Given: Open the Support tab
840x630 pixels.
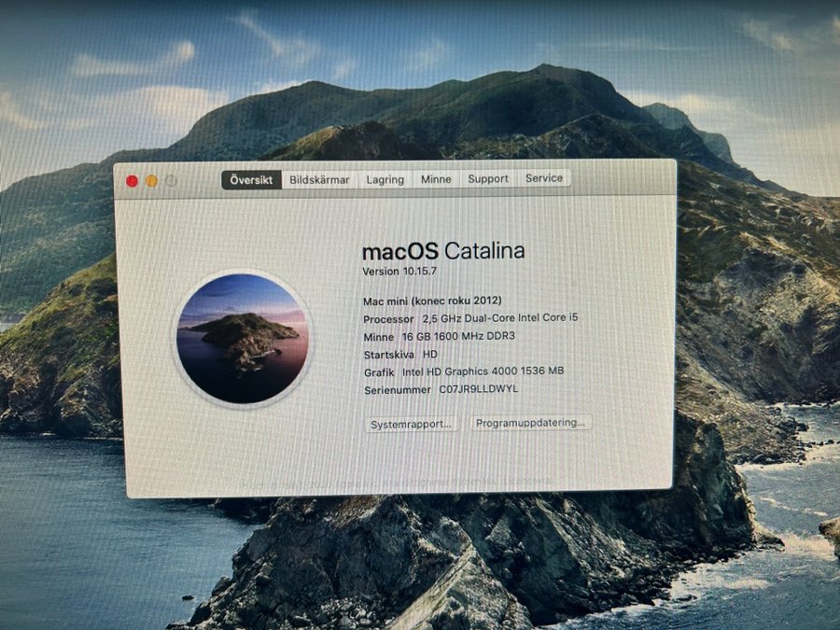Looking at the screenshot, I should click(488, 178).
